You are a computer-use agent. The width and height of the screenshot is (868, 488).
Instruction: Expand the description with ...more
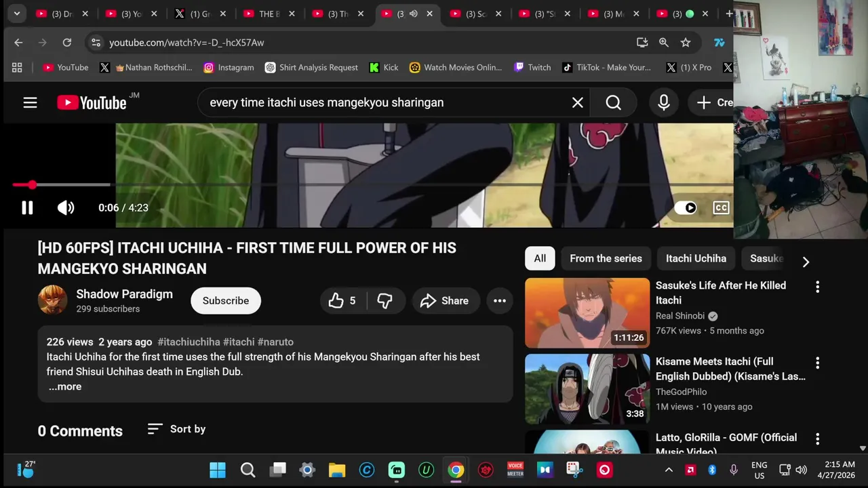pos(65,387)
